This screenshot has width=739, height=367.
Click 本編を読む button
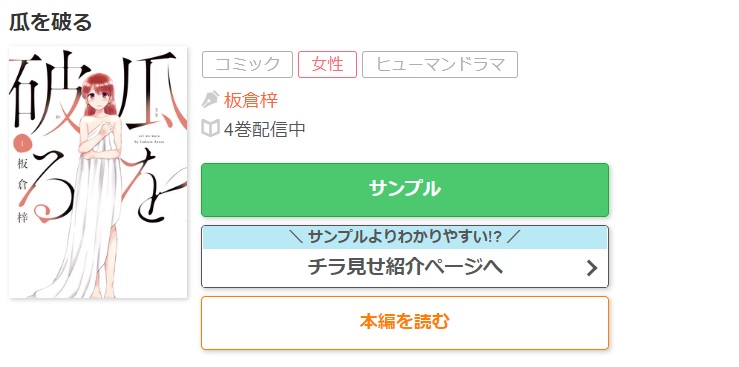coord(405,323)
